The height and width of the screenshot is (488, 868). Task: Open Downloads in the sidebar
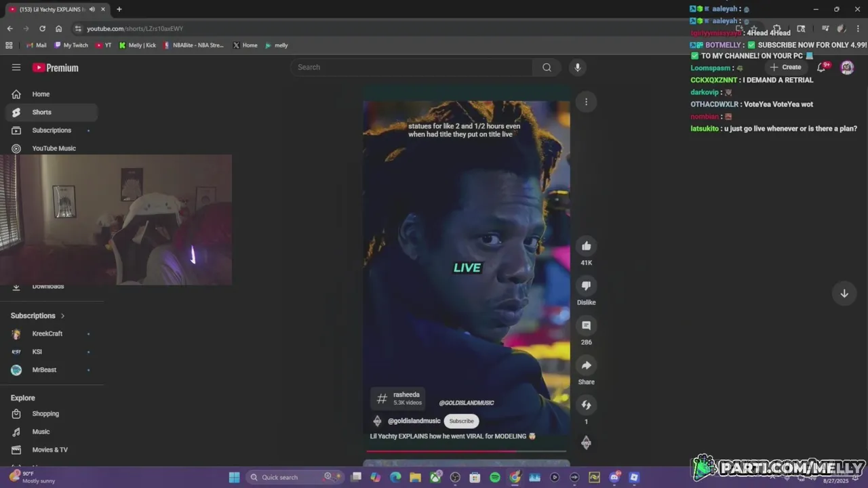(x=49, y=287)
